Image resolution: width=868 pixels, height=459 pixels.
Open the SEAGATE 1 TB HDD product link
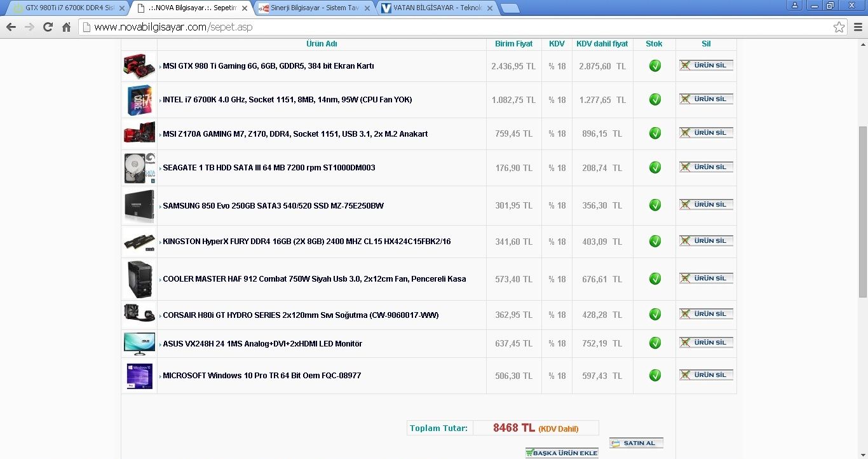269,168
